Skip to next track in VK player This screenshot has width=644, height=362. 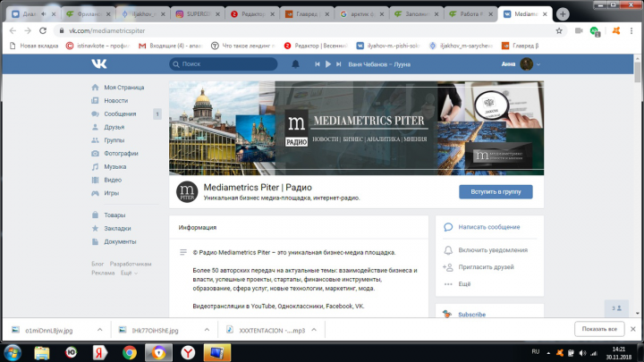(x=338, y=64)
